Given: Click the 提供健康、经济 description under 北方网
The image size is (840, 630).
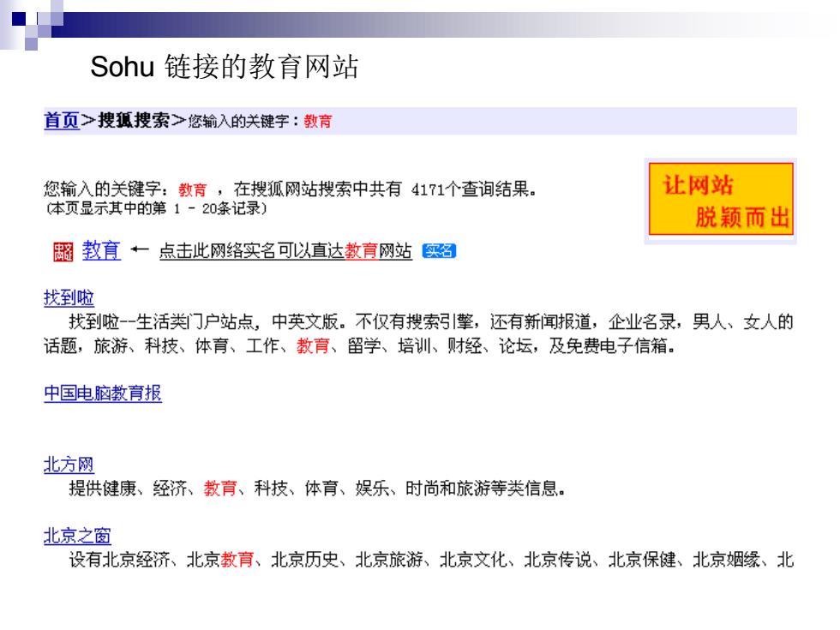Looking at the screenshot, I should (316, 489).
